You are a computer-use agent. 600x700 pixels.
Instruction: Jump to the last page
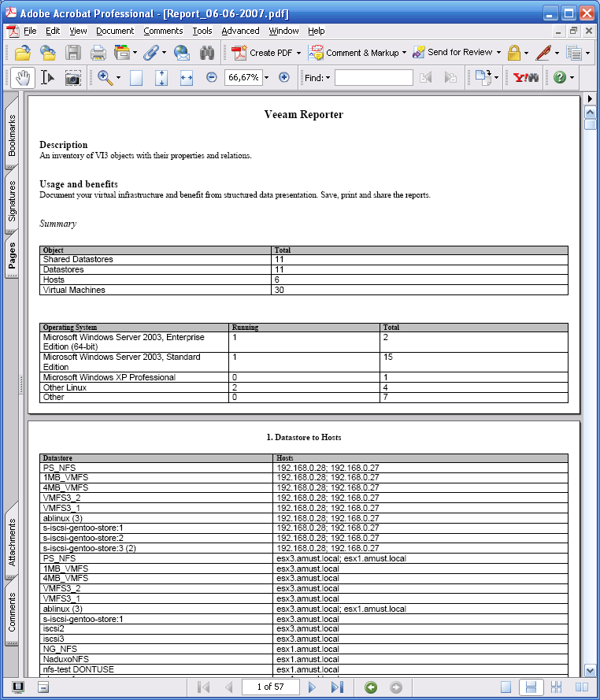click(337, 687)
